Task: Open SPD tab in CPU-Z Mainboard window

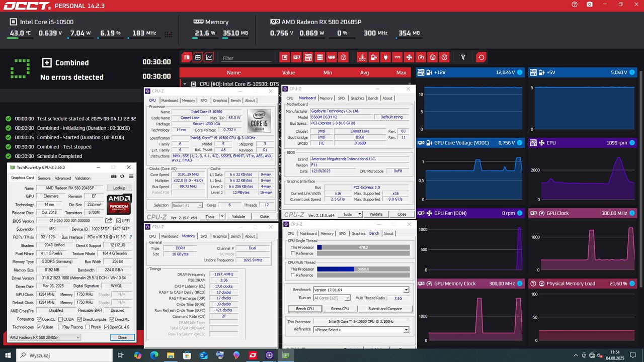Action: pyautogui.click(x=342, y=99)
